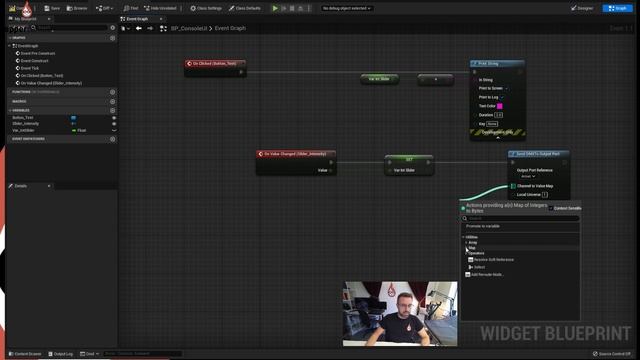Close the Event Graph tab

(161, 19)
